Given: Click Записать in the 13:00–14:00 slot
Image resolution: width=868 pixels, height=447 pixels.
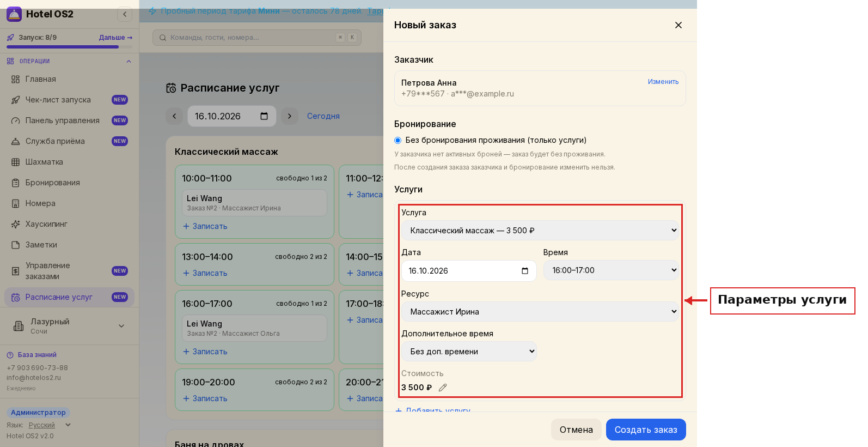Looking at the screenshot, I should (205, 273).
